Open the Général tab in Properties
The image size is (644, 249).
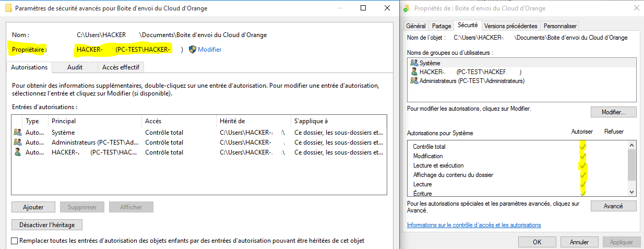[416, 26]
